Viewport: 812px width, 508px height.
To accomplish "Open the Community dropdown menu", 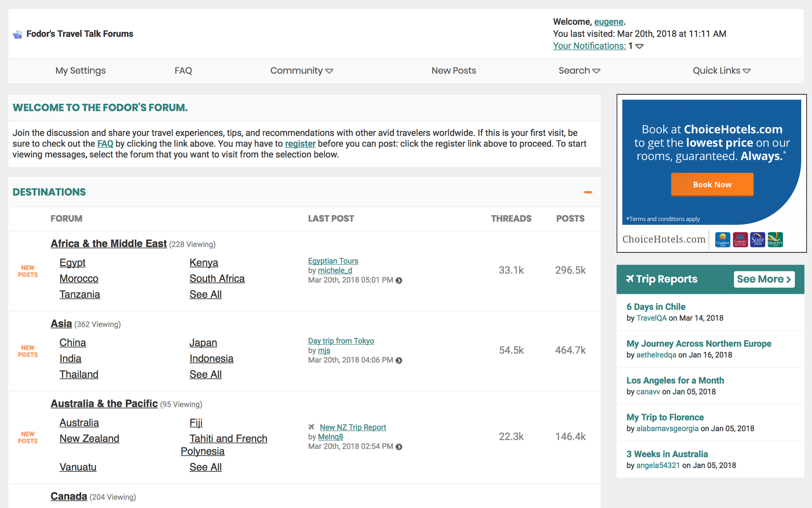I will click(302, 71).
